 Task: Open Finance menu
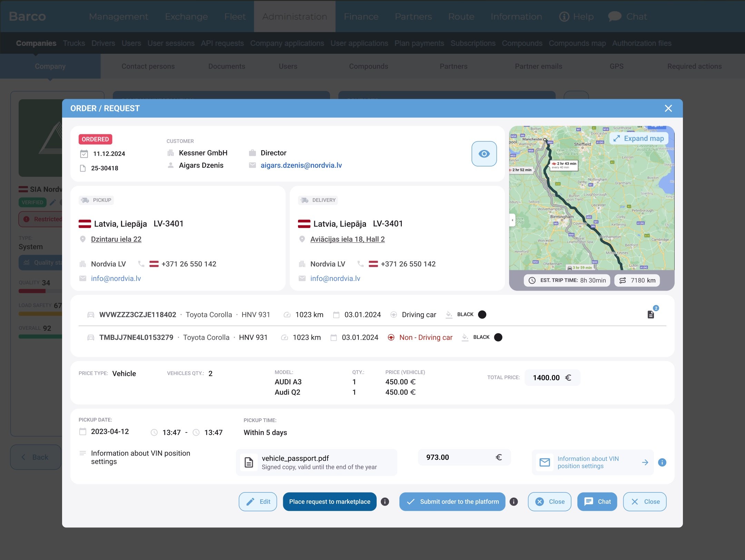pos(361,17)
